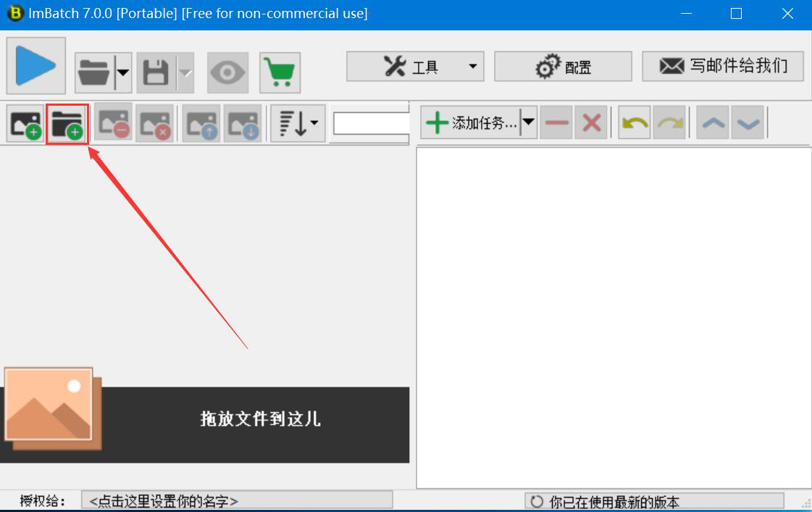Delete all tasks with the red X icon
Screen dimensions: 812x512
[591, 122]
